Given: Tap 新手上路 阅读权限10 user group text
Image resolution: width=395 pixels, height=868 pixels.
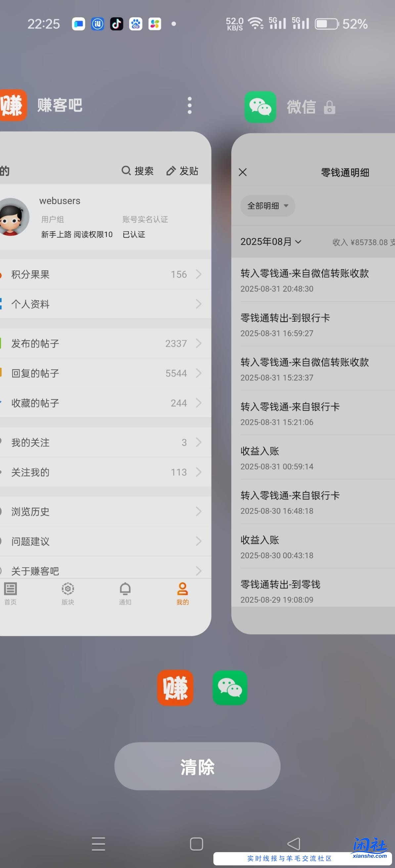Looking at the screenshot, I should pos(77,235).
